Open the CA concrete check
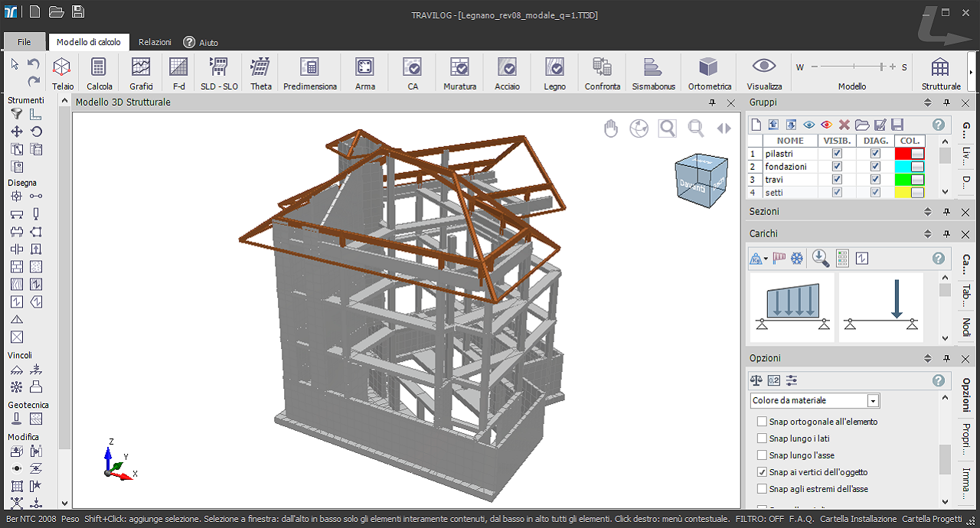980x528 pixels. [413, 73]
